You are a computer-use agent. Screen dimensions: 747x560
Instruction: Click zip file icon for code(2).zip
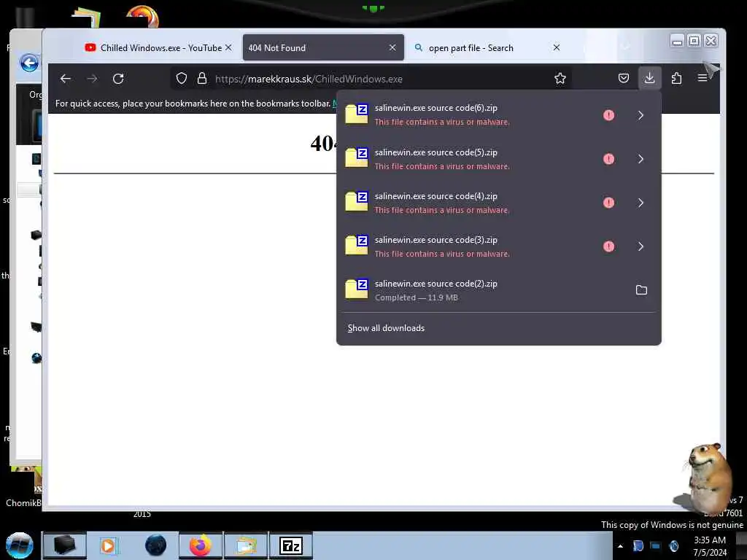[357, 289]
